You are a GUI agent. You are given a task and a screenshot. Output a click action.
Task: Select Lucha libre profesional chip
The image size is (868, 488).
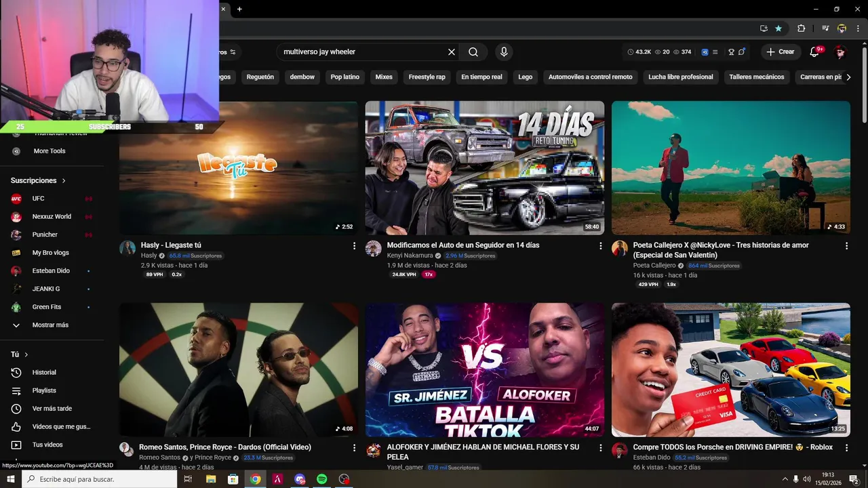coord(681,77)
